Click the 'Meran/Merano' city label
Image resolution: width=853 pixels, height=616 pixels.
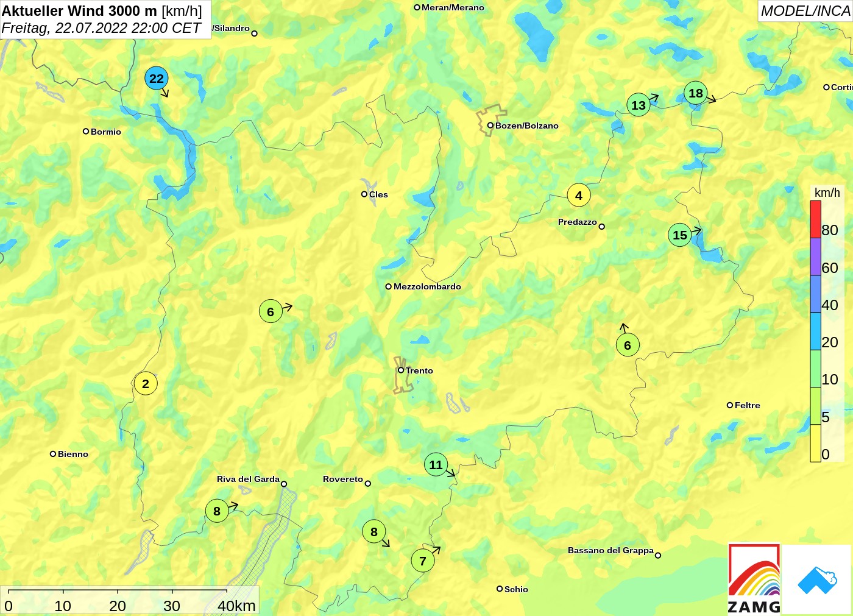pyautogui.click(x=453, y=7)
